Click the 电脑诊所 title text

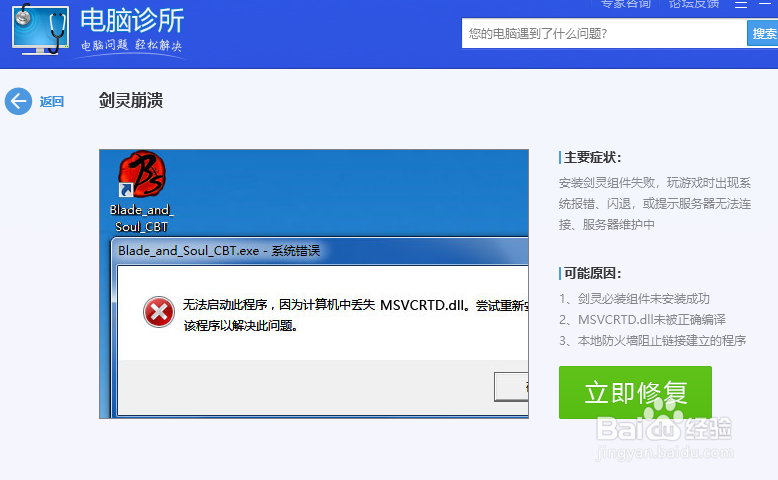(x=132, y=20)
